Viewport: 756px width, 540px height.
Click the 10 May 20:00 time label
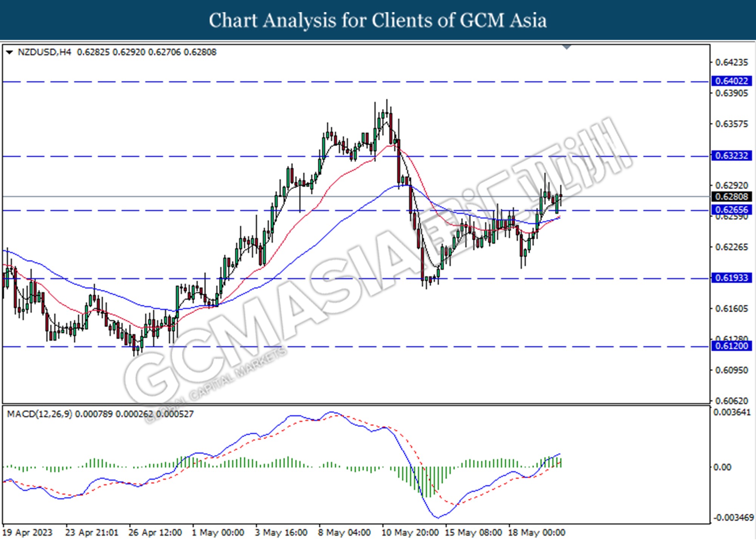[410, 532]
